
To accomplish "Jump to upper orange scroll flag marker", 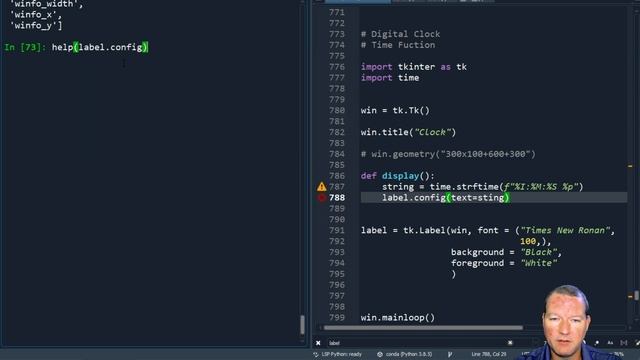I will coord(630,166).
